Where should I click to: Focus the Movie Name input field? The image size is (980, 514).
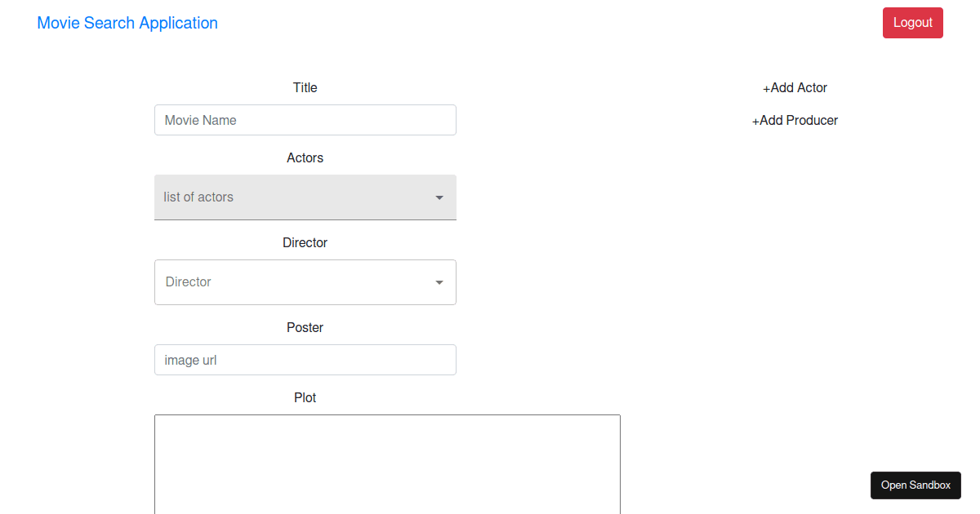(x=305, y=120)
